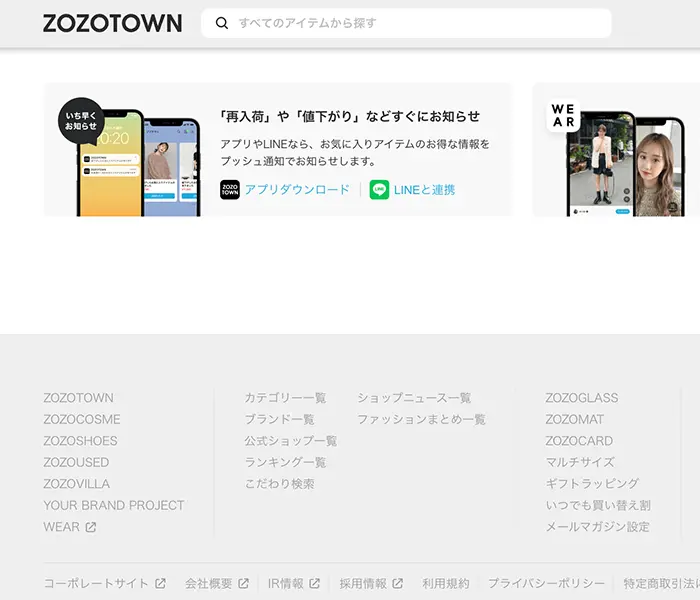Open マルチサイズ link

[x=580, y=462]
